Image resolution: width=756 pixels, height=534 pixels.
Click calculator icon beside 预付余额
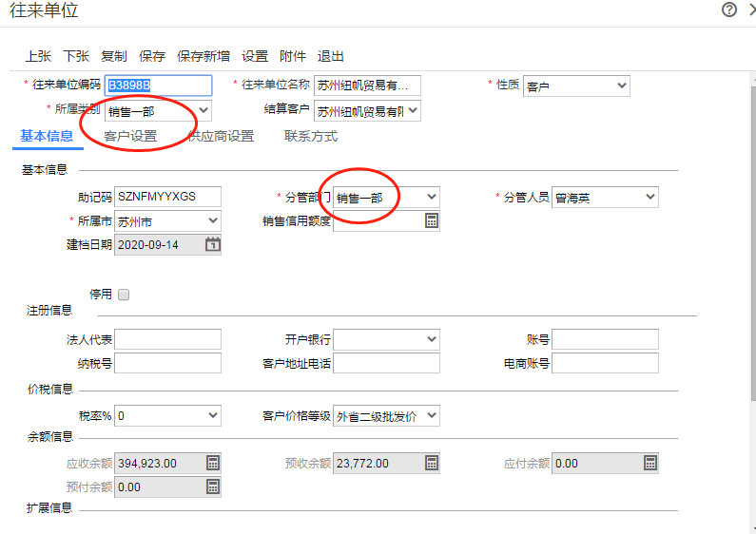213,486
